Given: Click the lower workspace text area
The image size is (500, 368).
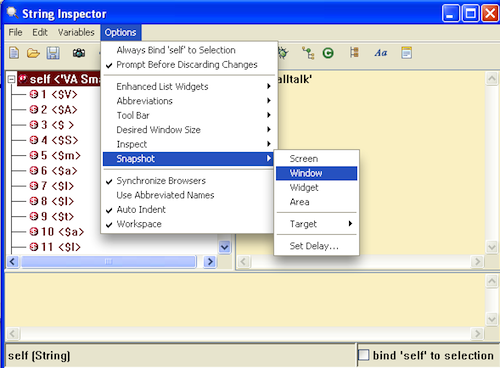Looking at the screenshot, I should (x=245, y=300).
